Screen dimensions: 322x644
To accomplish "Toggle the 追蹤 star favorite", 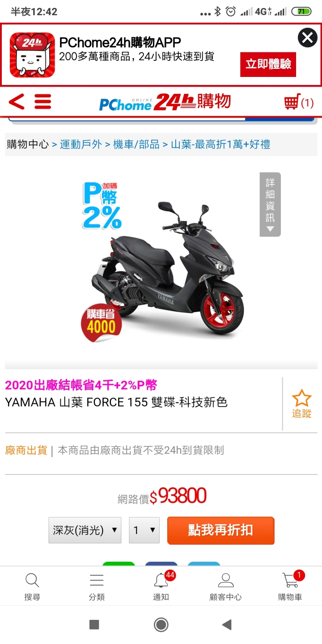I will [301, 403].
